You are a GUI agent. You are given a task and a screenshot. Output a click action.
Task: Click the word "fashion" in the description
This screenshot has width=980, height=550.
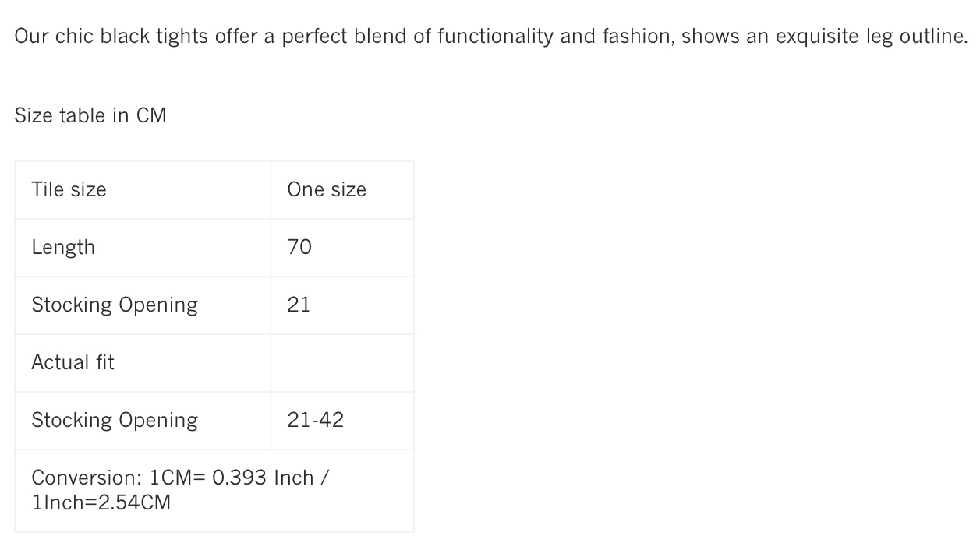pos(635,37)
